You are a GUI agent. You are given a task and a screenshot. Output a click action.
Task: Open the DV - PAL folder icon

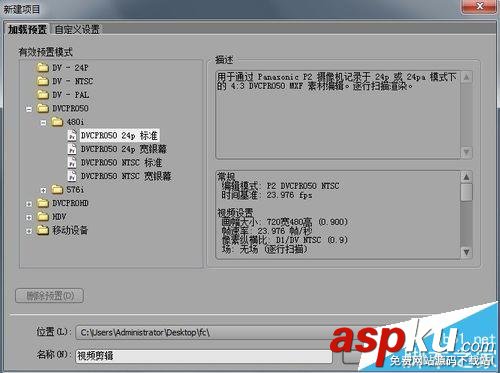[x=43, y=95]
